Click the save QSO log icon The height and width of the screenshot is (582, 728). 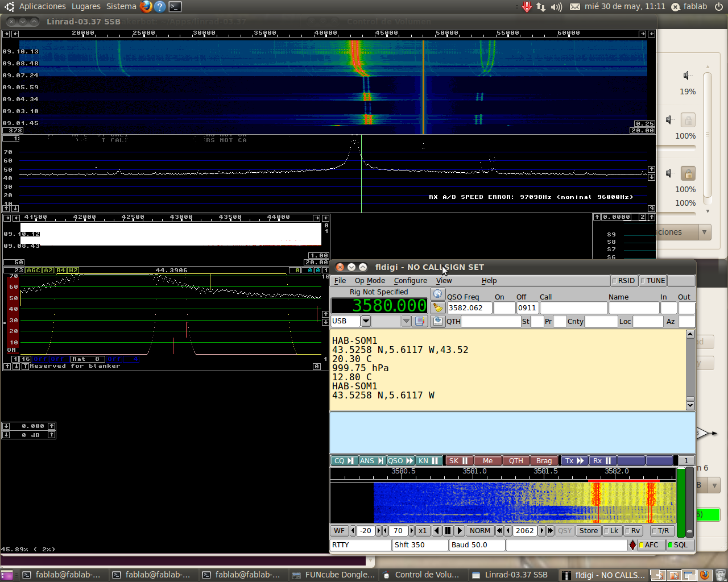point(437,321)
